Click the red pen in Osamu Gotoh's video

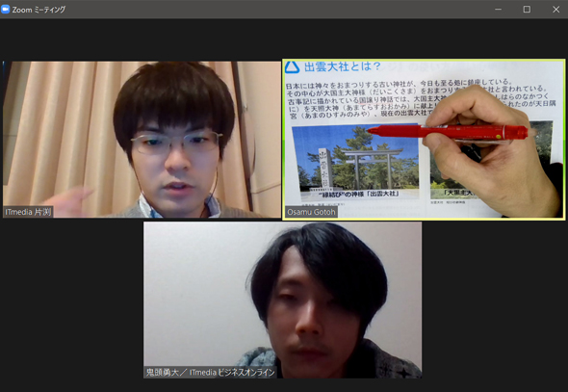click(x=448, y=131)
